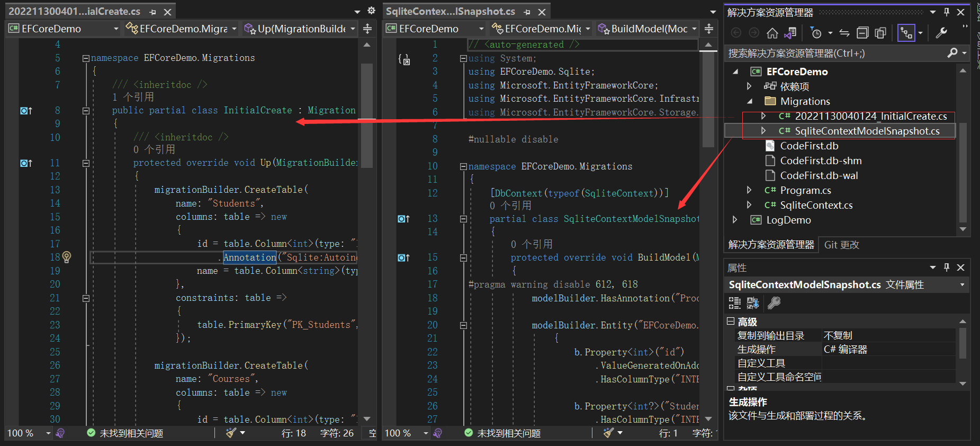Collapse the Migrations folder node
This screenshot has height=446, width=980.
750,101
